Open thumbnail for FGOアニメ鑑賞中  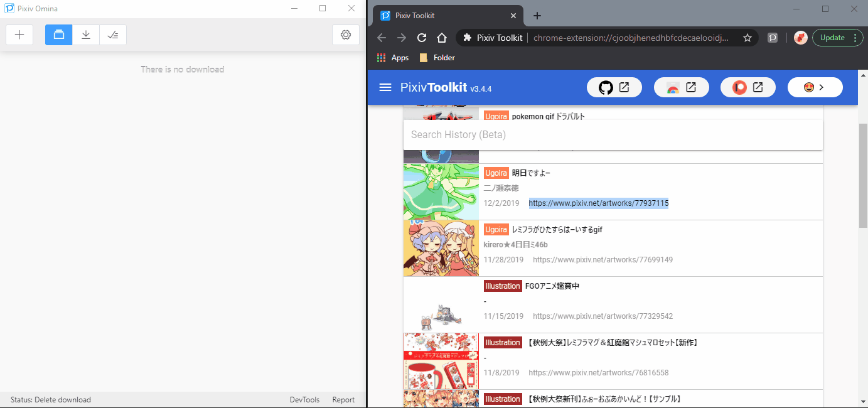point(441,304)
